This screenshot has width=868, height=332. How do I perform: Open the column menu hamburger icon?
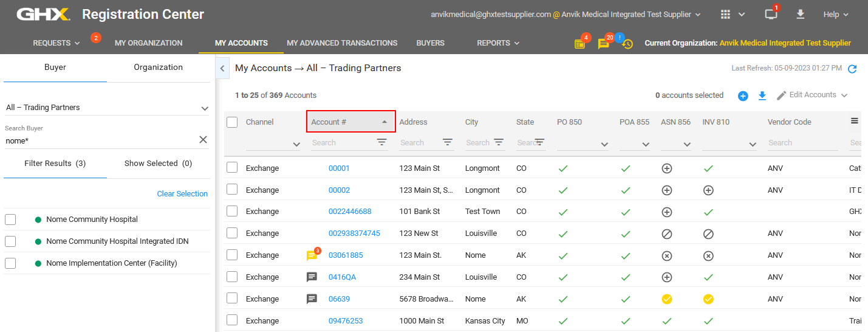click(855, 121)
